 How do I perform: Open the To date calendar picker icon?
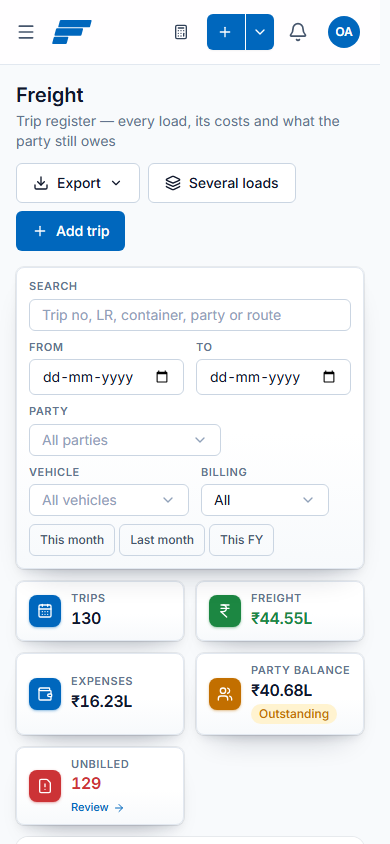coord(329,377)
